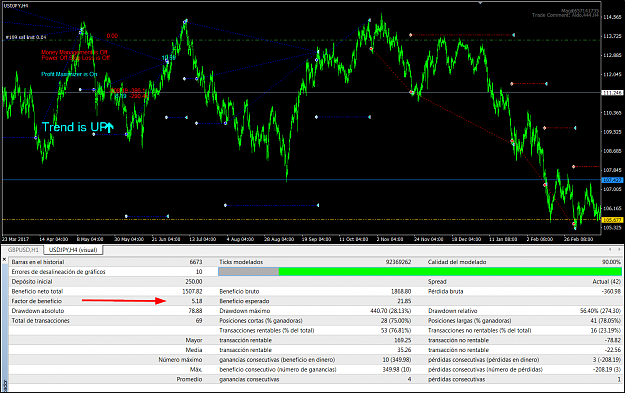Click the 90.00% modeling quality value

pyautogui.click(x=611, y=262)
